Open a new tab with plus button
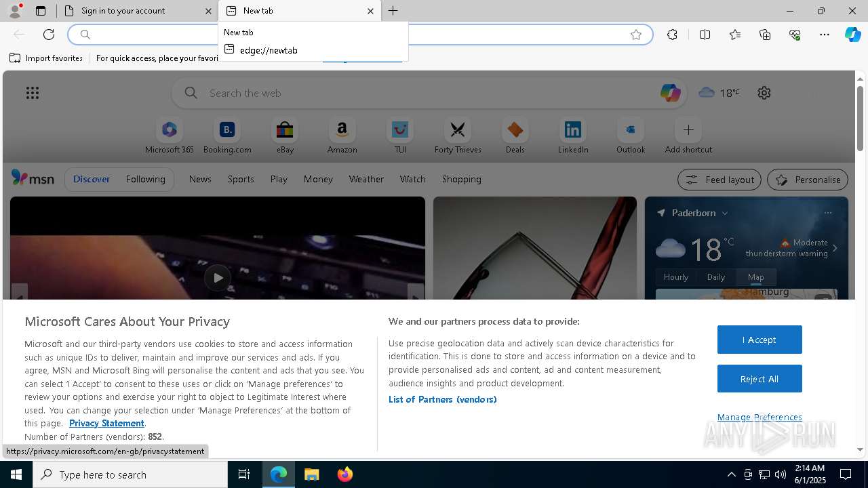The image size is (868, 488). tap(393, 11)
